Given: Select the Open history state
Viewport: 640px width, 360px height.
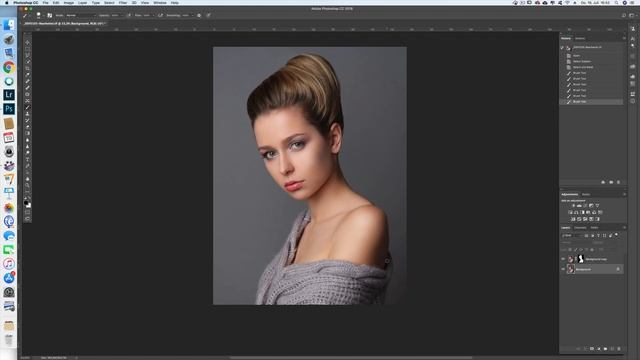Looking at the screenshot, I should tap(591, 56).
